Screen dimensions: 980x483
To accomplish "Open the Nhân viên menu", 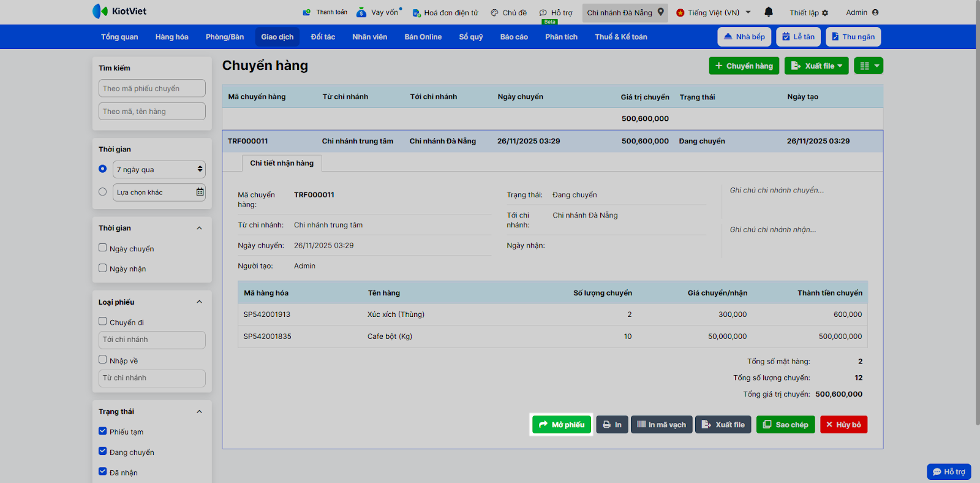I will (369, 37).
